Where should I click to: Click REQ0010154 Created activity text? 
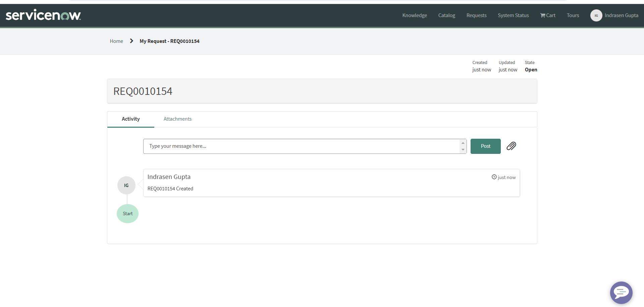[x=170, y=189]
